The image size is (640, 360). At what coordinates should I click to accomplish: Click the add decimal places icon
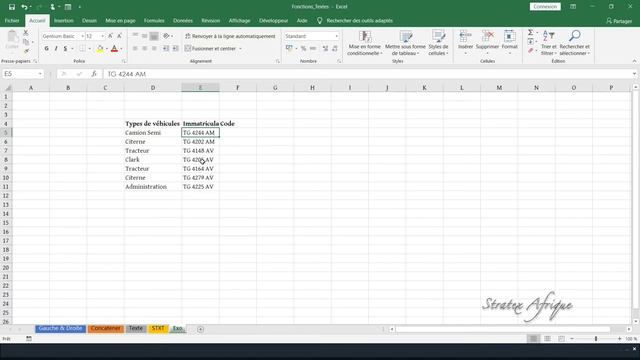point(325,49)
